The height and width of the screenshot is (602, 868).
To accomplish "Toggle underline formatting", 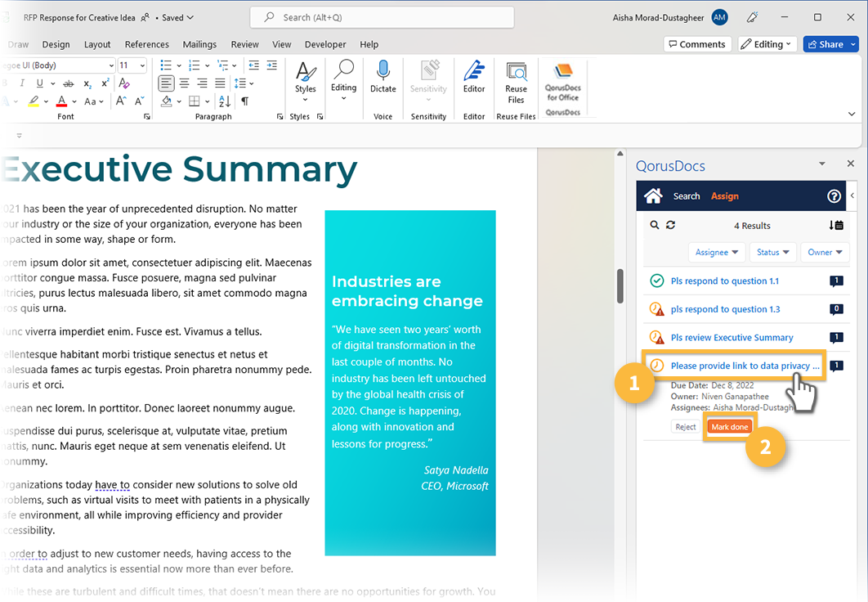I will 39,83.
